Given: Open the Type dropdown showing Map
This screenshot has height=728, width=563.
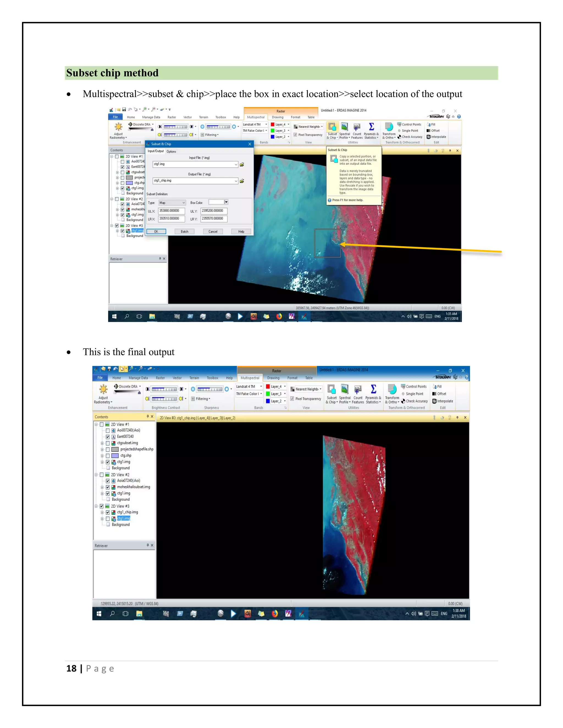Looking at the screenshot, I should pyautogui.click(x=172, y=203).
